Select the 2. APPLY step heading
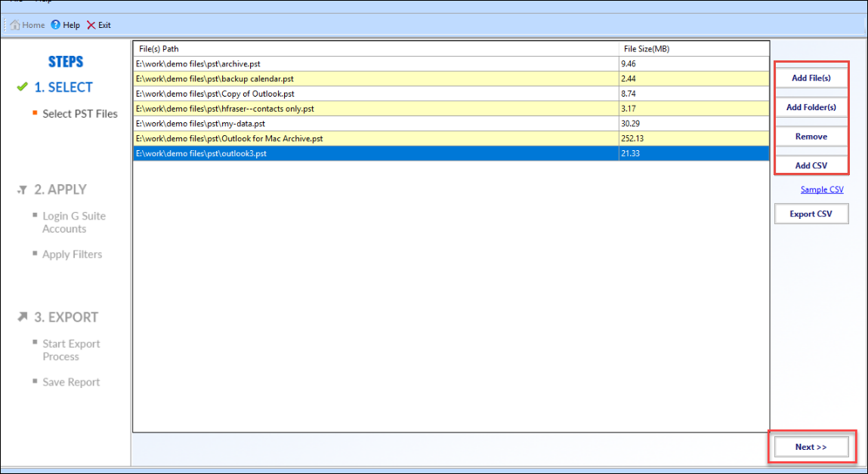The width and height of the screenshot is (868, 474). (60, 189)
